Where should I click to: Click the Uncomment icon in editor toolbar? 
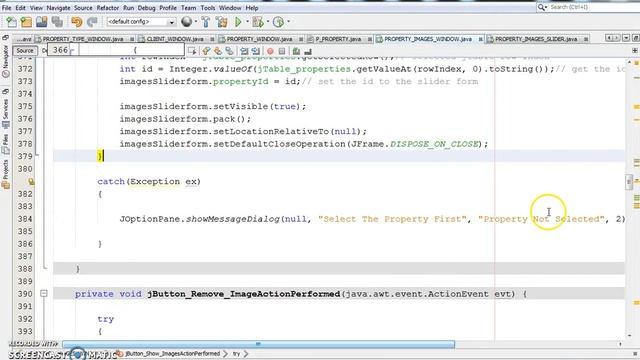pos(308,51)
